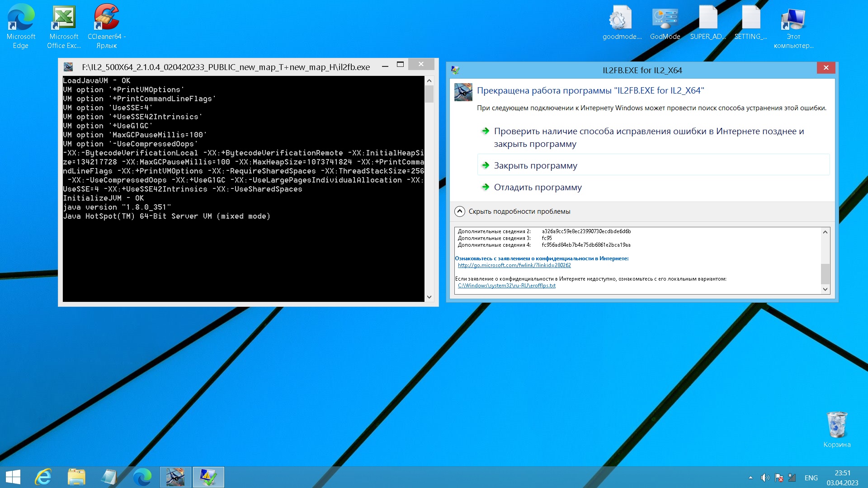
Task: Open Action Center flag tray icon
Action: [x=779, y=478]
